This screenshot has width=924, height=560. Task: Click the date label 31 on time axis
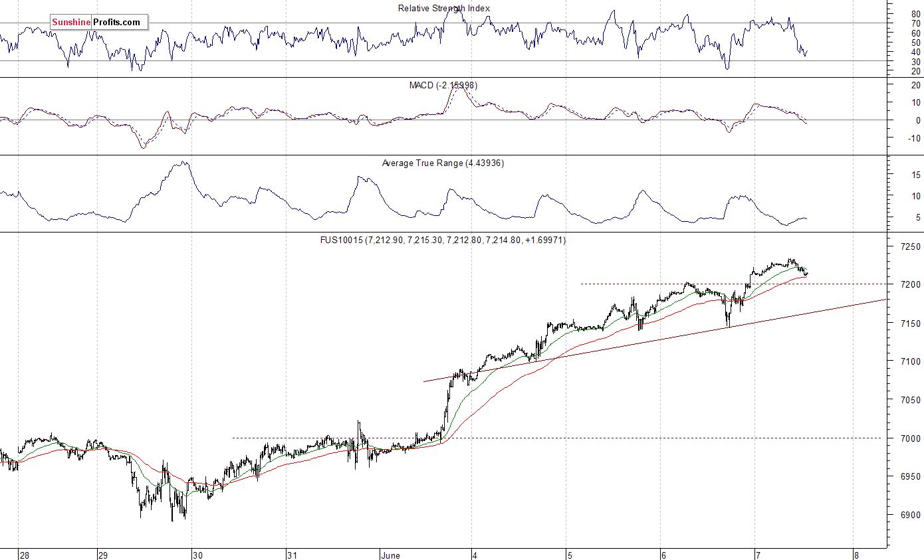pyautogui.click(x=291, y=555)
